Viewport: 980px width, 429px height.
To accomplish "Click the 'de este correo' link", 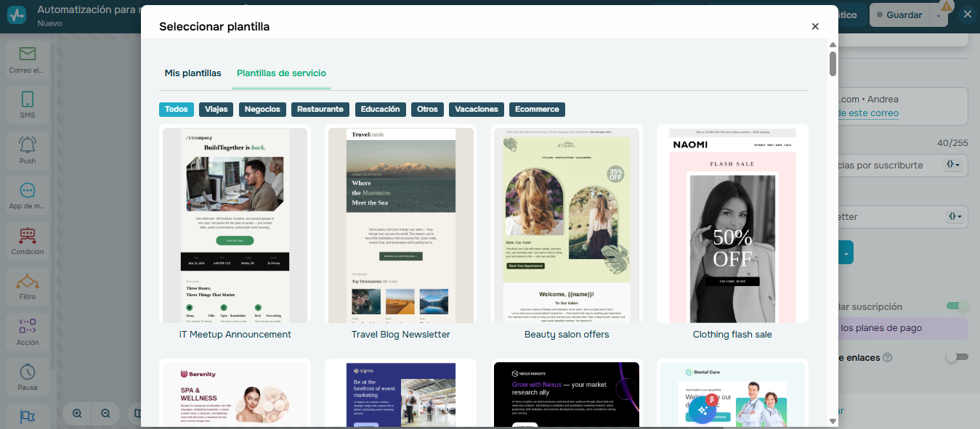I will [868, 113].
